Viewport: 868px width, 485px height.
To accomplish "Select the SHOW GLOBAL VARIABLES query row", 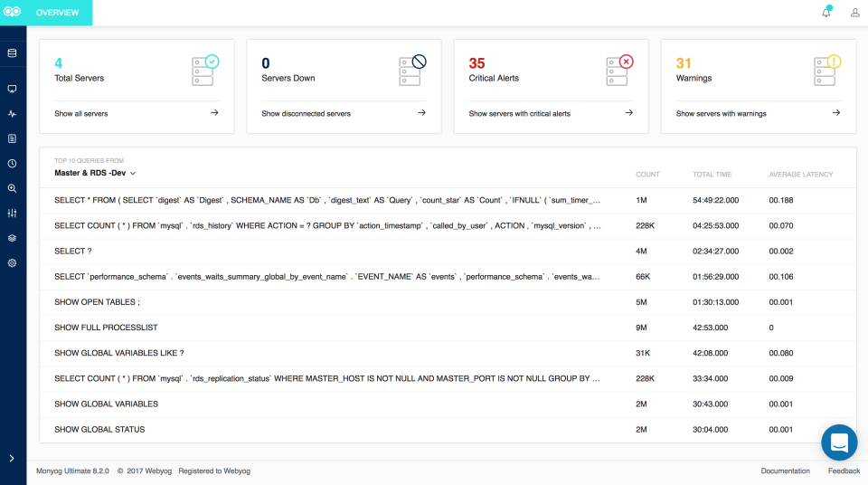I will coord(448,404).
